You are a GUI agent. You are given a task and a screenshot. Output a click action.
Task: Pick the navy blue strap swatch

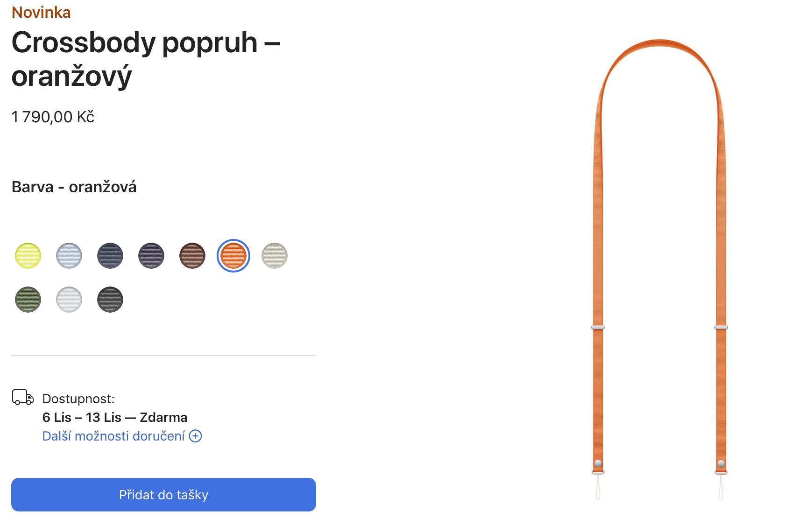110,256
